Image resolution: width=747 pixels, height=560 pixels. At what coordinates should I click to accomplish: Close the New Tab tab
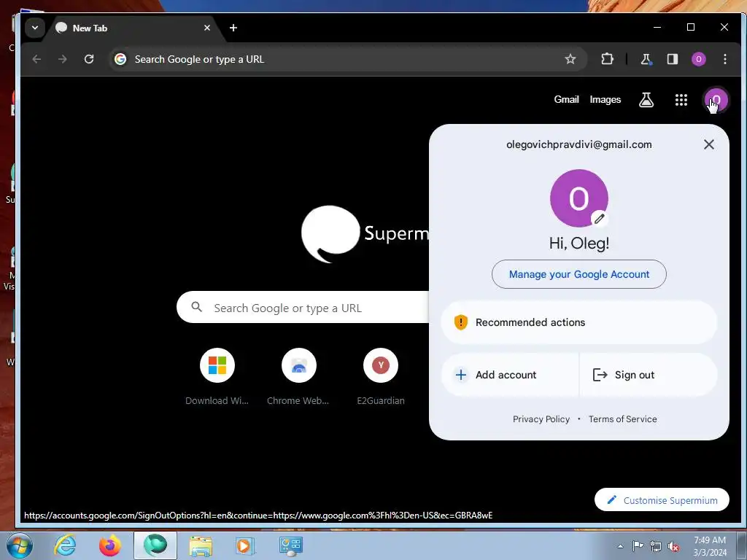tap(206, 28)
